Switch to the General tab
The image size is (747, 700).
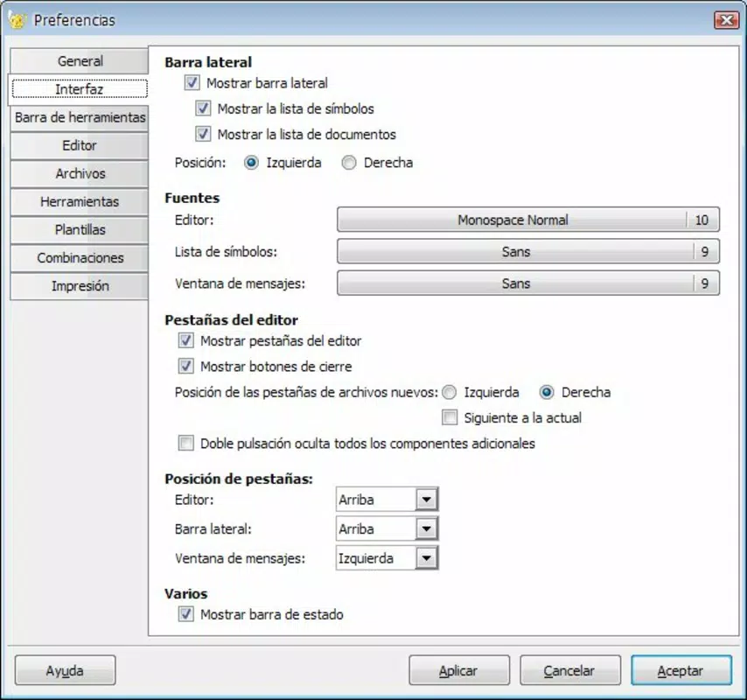(80, 61)
